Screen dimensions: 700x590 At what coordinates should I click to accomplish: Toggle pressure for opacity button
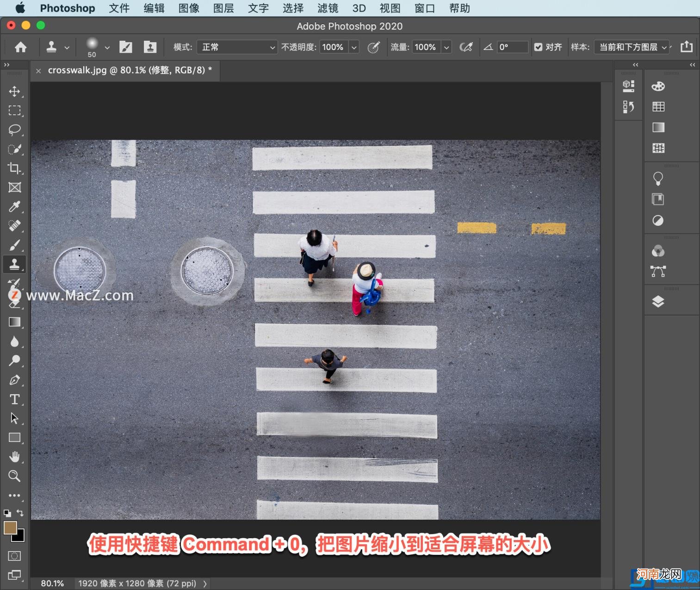pyautogui.click(x=374, y=47)
